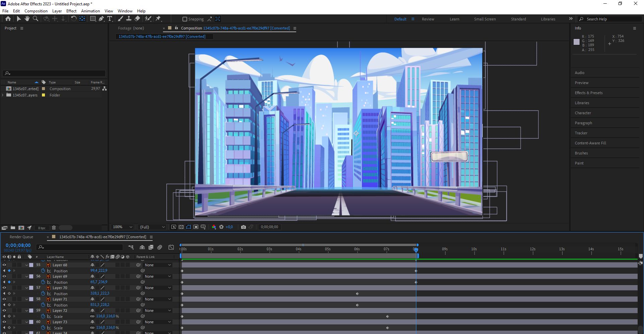
Task: Open Parent dropdown for Layer 68
Action: 158,265
